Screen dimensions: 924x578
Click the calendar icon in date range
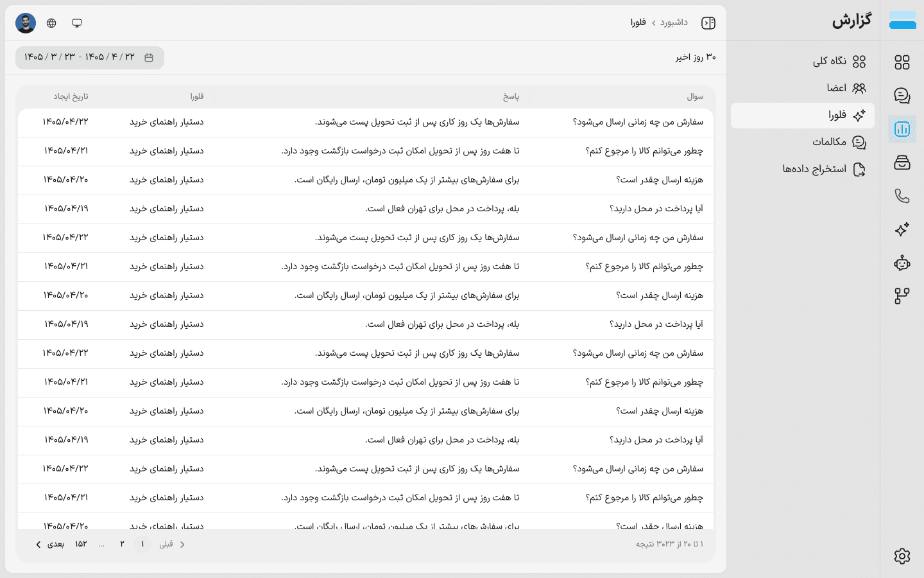pyautogui.click(x=149, y=58)
